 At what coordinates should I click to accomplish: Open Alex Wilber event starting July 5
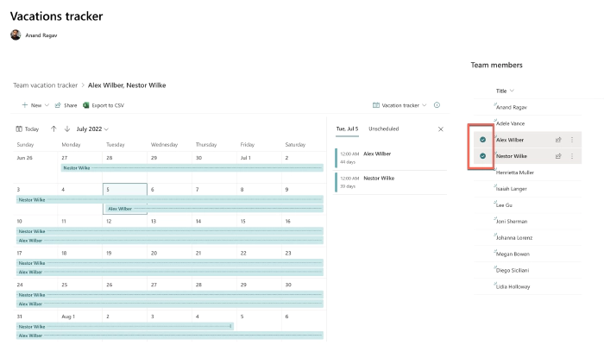(x=213, y=209)
